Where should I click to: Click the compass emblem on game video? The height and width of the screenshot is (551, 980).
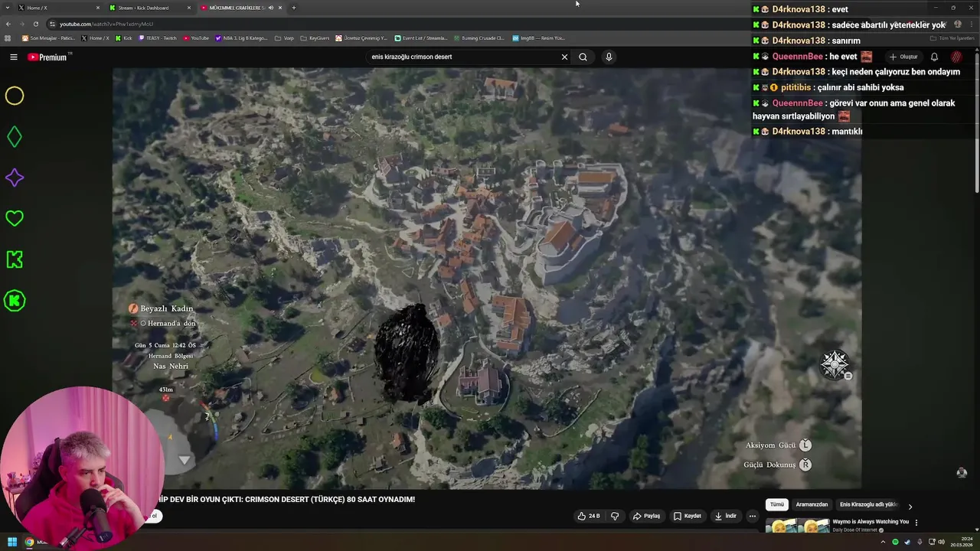click(x=835, y=364)
